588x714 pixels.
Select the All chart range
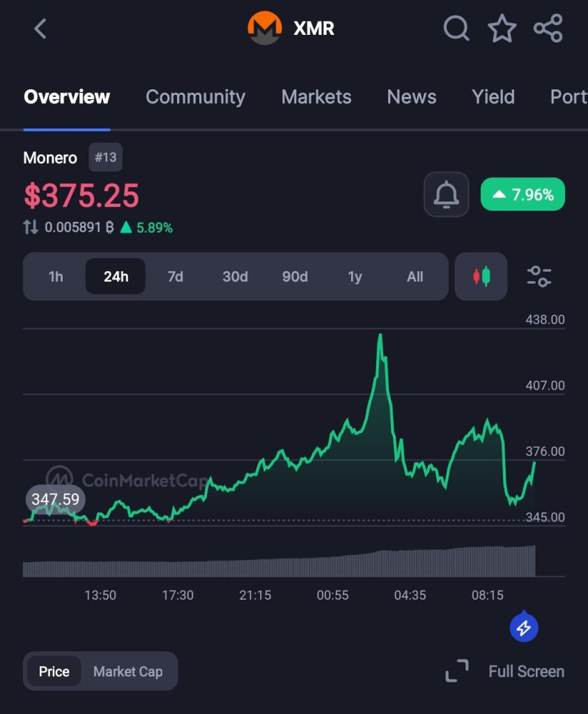[x=415, y=276]
